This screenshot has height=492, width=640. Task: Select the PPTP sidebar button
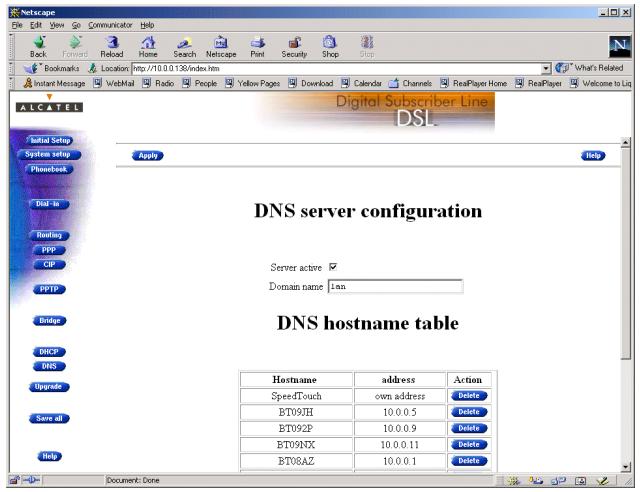49,289
